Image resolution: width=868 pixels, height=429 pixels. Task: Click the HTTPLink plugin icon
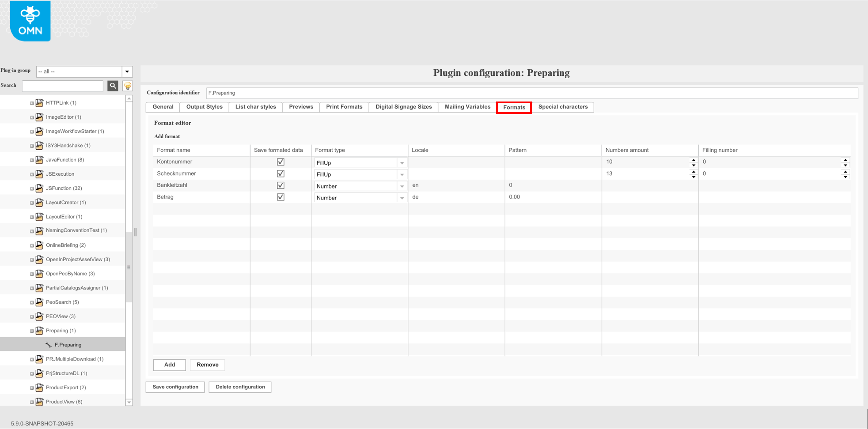pyautogui.click(x=39, y=103)
